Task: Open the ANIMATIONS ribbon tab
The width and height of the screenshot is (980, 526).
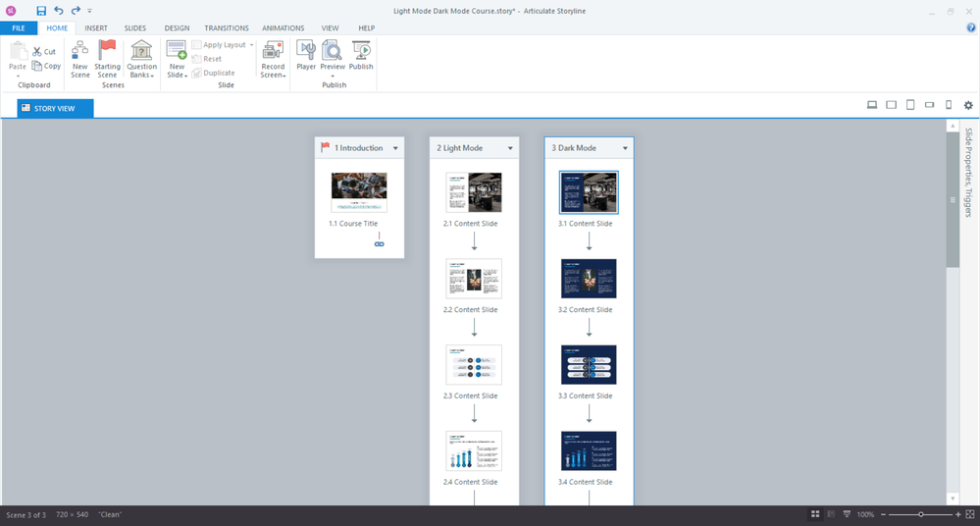Action: [284, 28]
